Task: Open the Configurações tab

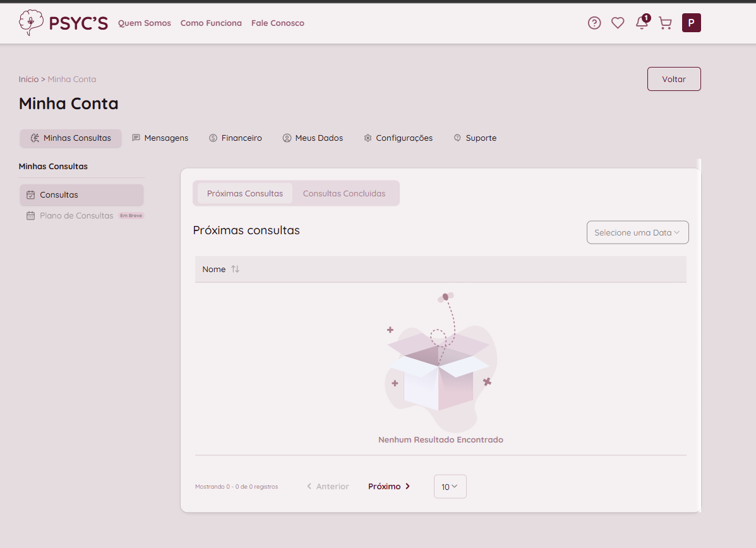Action: point(399,138)
